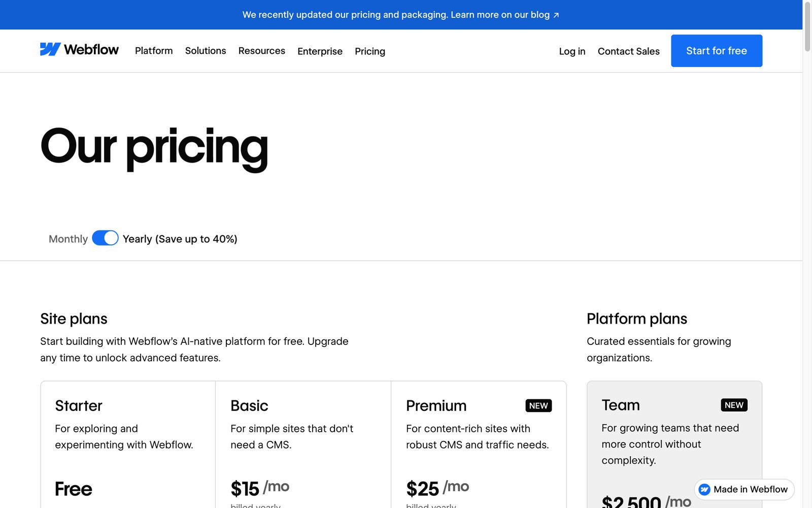The width and height of the screenshot is (812, 508).
Task: Click the Start for free button
Action: 717,51
